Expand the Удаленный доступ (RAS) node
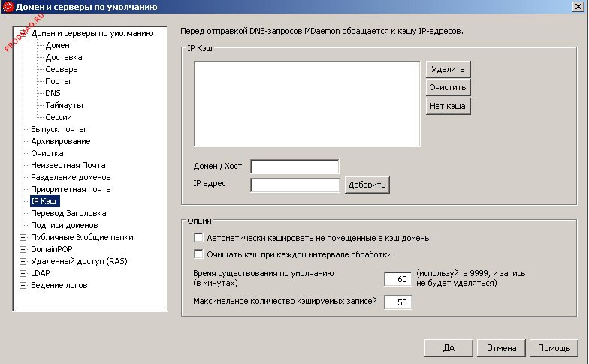Image resolution: width=589 pixels, height=364 pixels. [23, 261]
